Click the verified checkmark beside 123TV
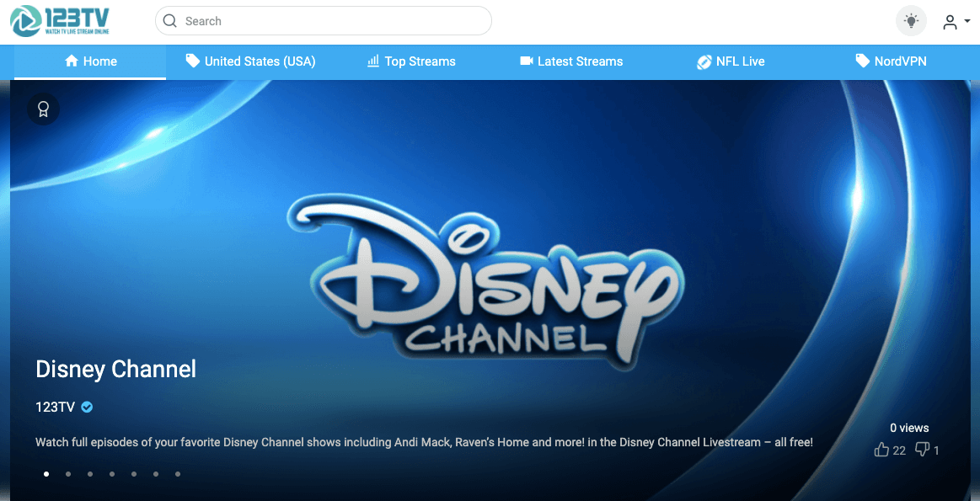This screenshot has height=501, width=980. [88, 407]
